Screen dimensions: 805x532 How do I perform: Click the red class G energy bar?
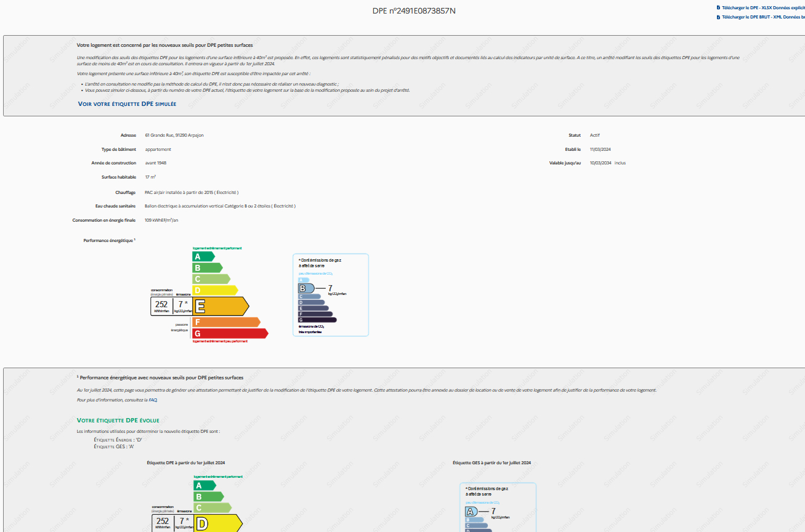coord(231,333)
